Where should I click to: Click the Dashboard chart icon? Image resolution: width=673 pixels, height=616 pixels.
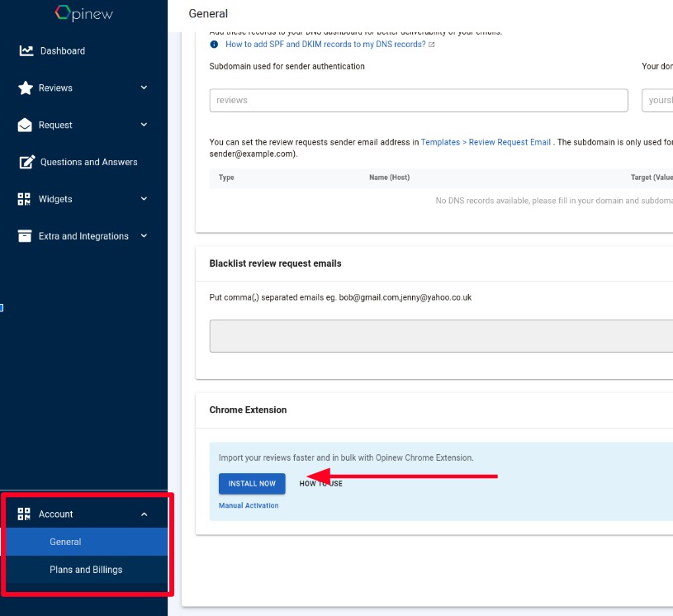click(x=26, y=50)
